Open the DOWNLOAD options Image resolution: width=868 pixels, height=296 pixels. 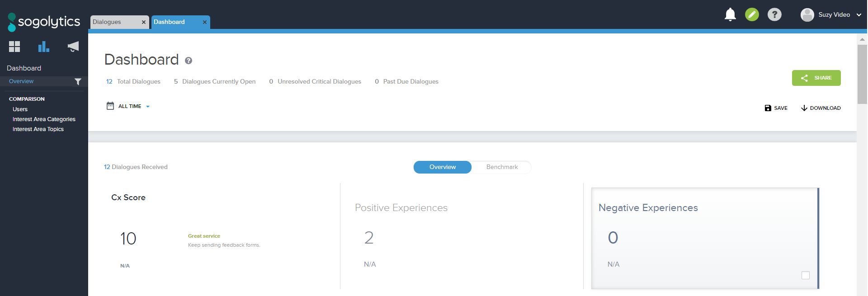tap(821, 108)
